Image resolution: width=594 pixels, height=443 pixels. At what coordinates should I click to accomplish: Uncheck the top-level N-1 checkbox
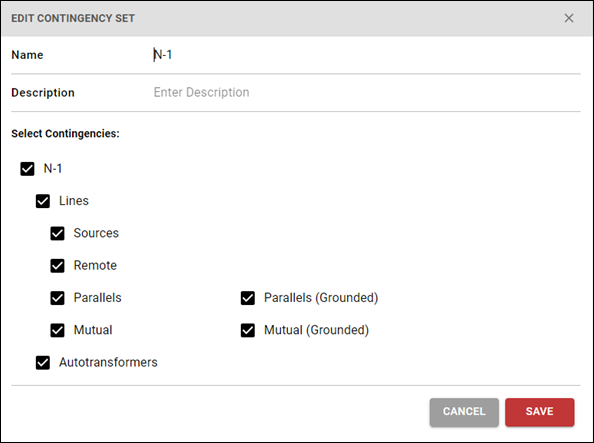click(27, 169)
